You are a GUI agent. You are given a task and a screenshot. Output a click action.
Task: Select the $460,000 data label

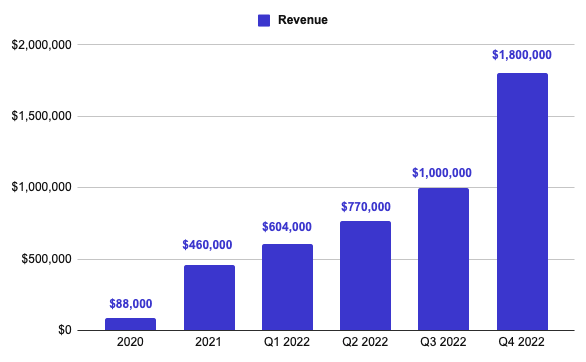[207, 245]
